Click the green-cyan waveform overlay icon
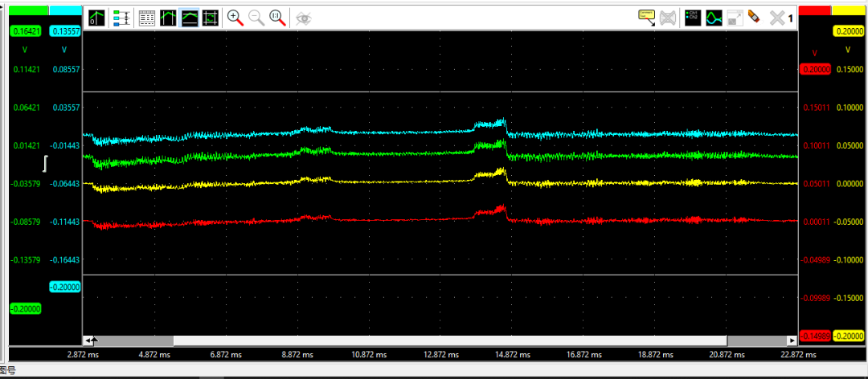This screenshot has width=868, height=379. [714, 18]
